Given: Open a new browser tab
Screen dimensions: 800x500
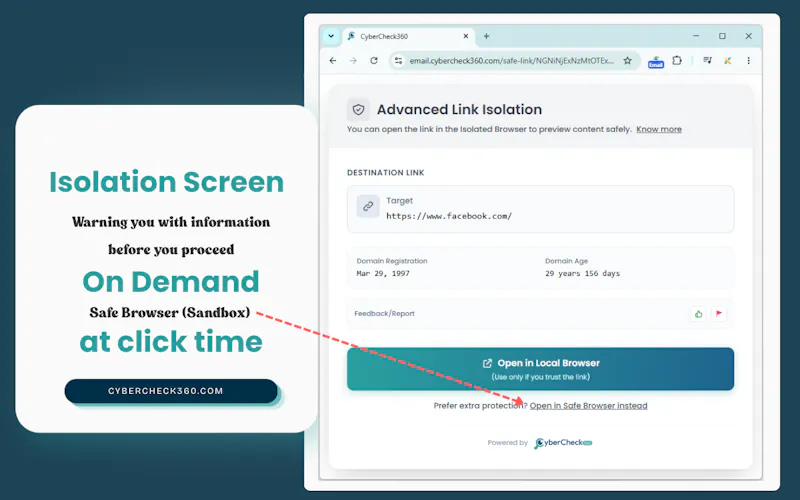Looking at the screenshot, I should tap(486, 36).
